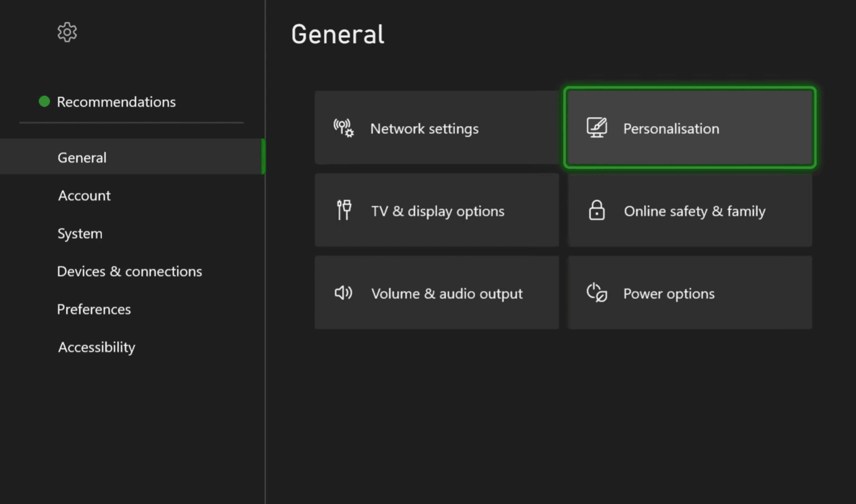Click the Online safety padlock icon

pyautogui.click(x=597, y=211)
